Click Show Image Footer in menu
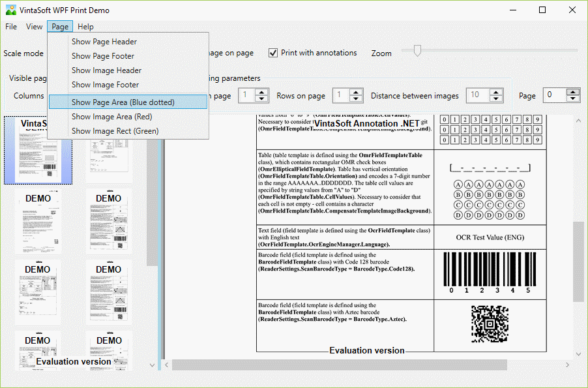 coord(105,85)
